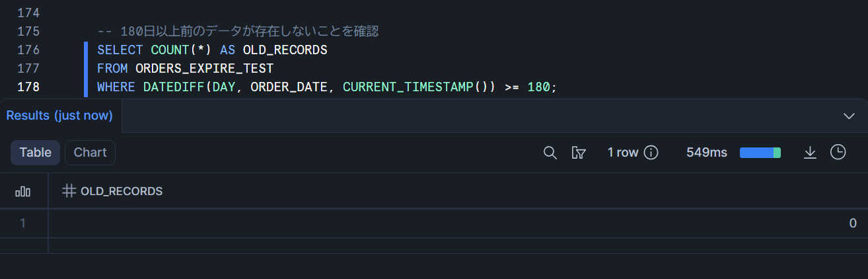Click the 549ms execution time label
Screen dimensions: 868x279
(706, 153)
